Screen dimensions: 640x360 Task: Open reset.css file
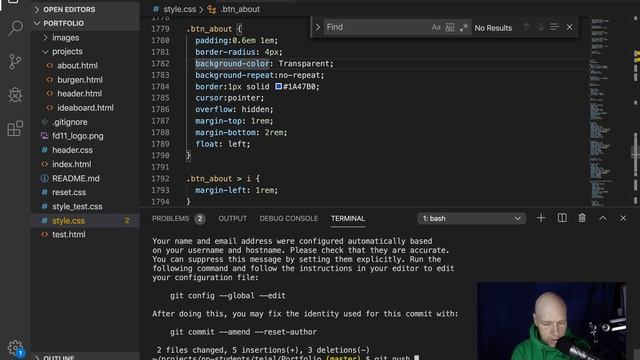point(69,192)
